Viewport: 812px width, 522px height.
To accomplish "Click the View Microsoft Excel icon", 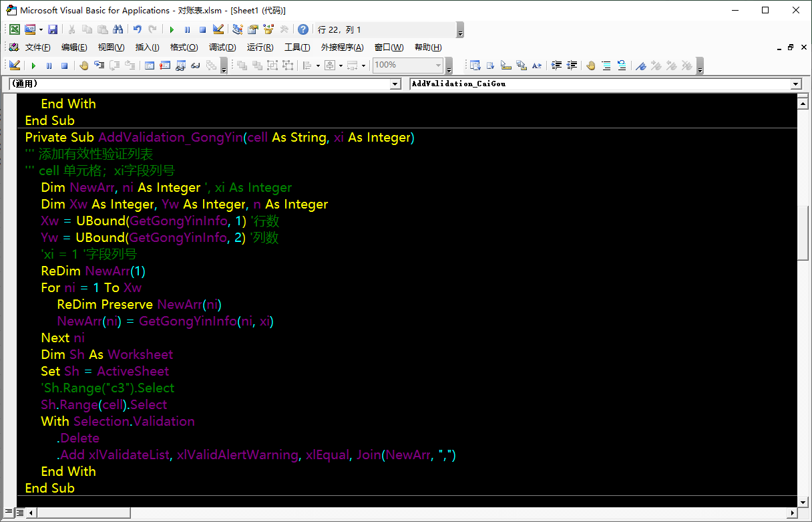I will [x=14, y=29].
